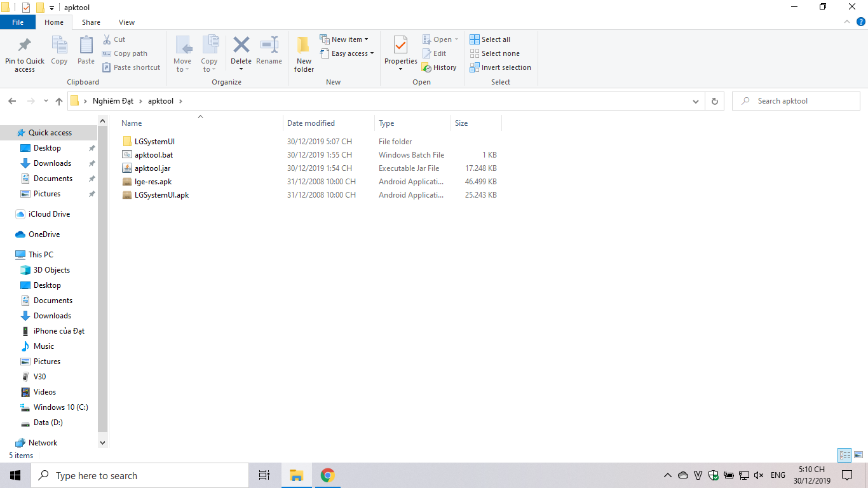The image size is (868, 488).
Task: Mute the speaker in system tray
Action: (759, 475)
